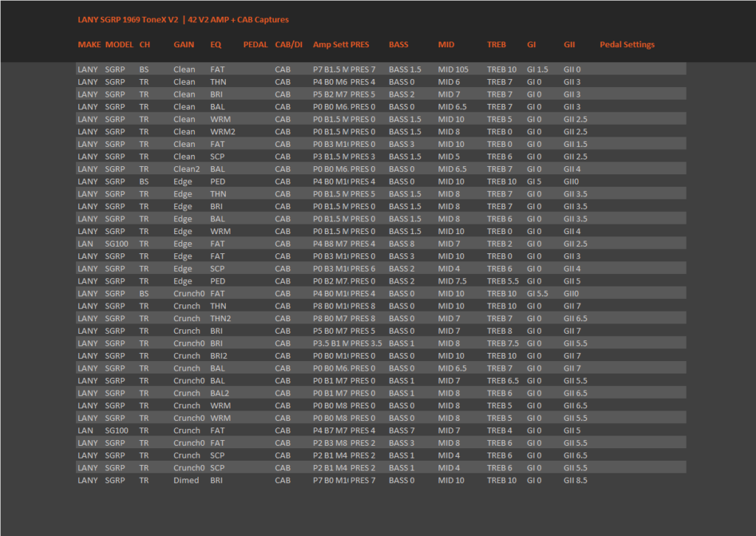Select the 'THN' EQ cell in Clean row
Image resolution: width=756 pixels, height=536 pixels.
(218, 82)
